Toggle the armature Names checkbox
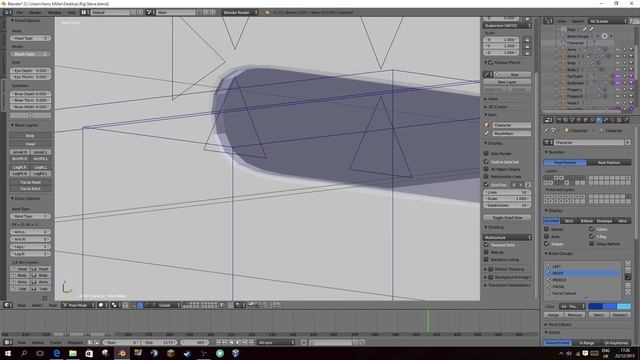Viewport: 640px width, 360px height. pos(547,229)
